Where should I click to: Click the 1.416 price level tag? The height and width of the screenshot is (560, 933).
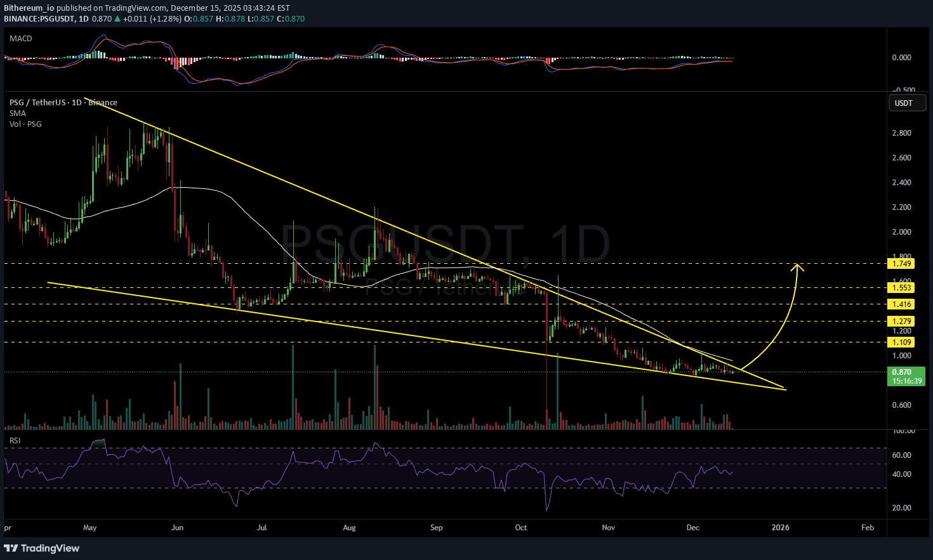902,304
